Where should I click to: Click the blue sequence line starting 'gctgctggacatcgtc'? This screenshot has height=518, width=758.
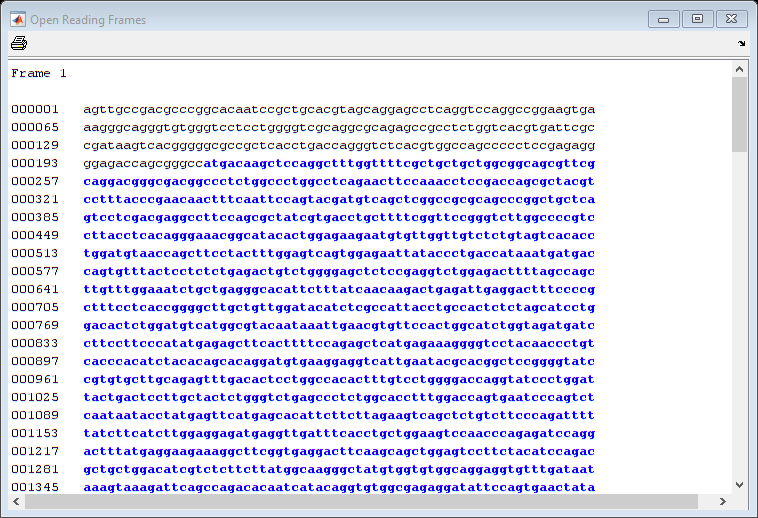pos(339,470)
